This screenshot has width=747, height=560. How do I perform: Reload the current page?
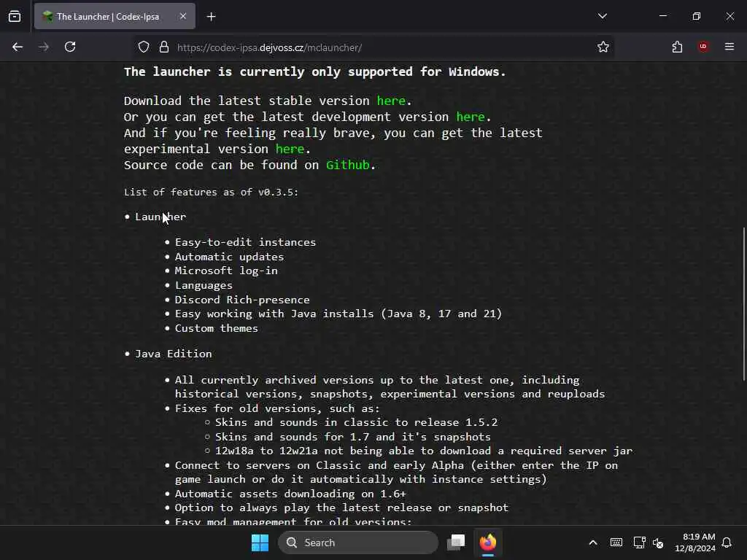(70, 47)
